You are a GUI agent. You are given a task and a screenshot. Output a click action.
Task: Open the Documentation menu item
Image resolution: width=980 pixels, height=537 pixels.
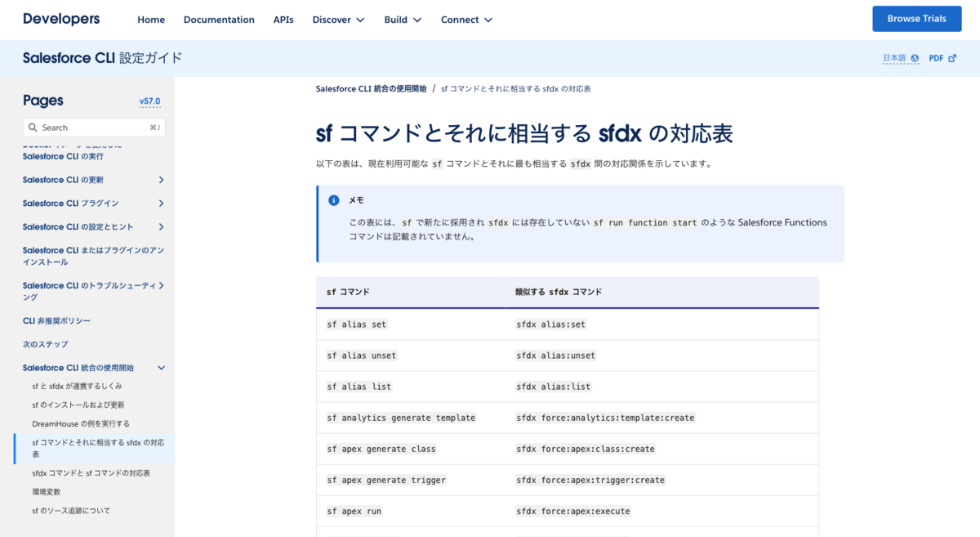coord(219,20)
